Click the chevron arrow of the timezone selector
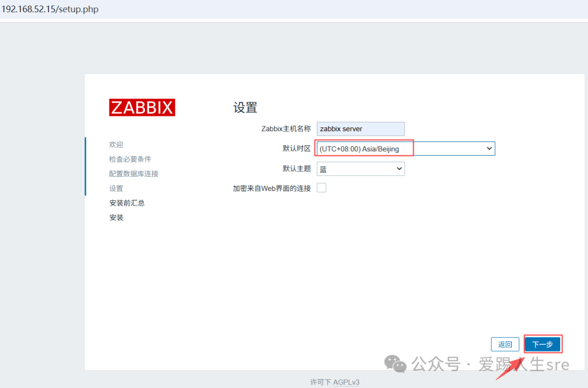588x388 pixels. coord(488,149)
